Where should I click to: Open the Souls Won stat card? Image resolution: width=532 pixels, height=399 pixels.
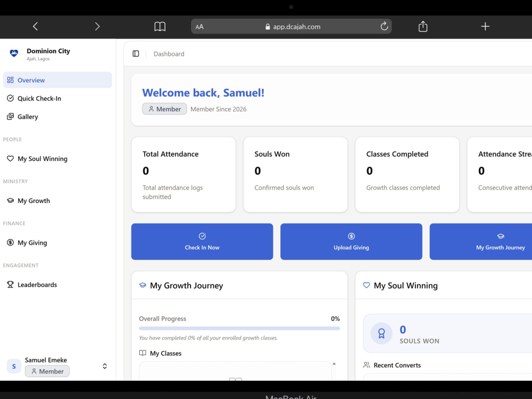[x=295, y=174]
